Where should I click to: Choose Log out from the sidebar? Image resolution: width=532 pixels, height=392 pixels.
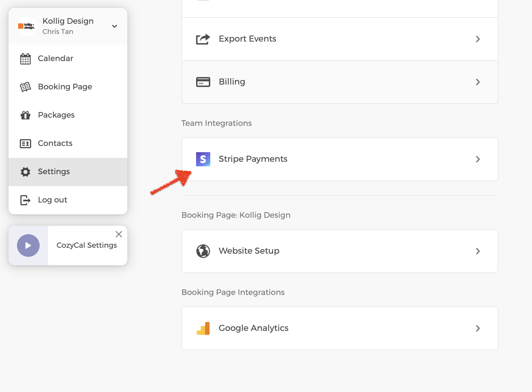tap(68, 200)
